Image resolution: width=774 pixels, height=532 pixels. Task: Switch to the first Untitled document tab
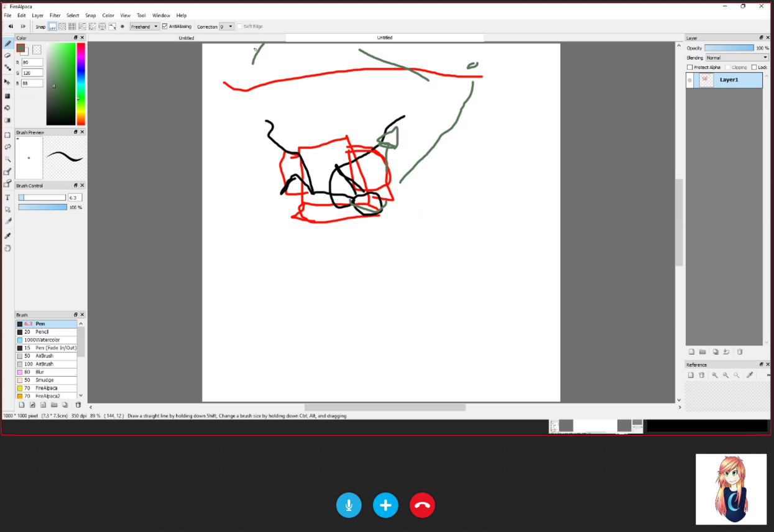[187, 38]
